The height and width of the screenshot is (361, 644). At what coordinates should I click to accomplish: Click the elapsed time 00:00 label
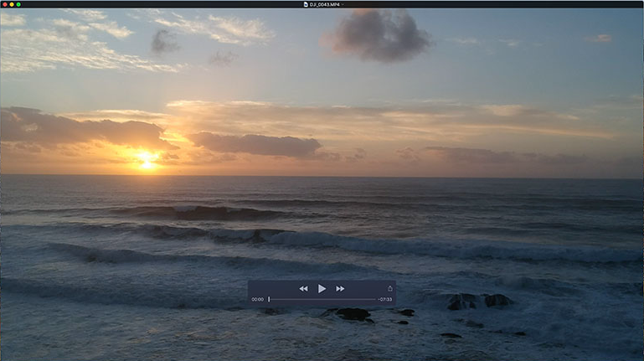tap(258, 299)
